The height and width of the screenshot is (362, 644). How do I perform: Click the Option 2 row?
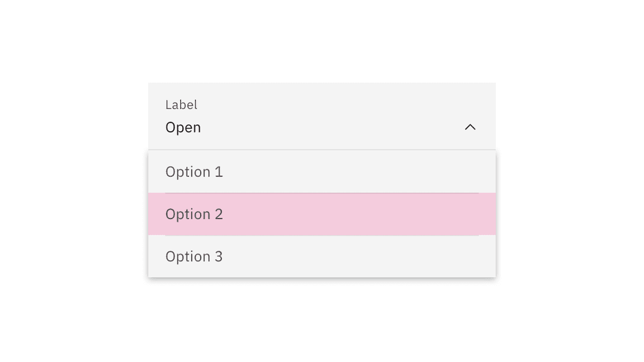click(321, 214)
